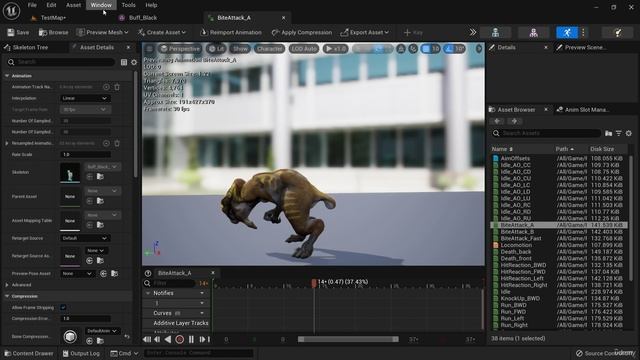This screenshot has height=360, width=640.
Task: Open Retarget Source Default dropdown
Action: click(x=85, y=238)
